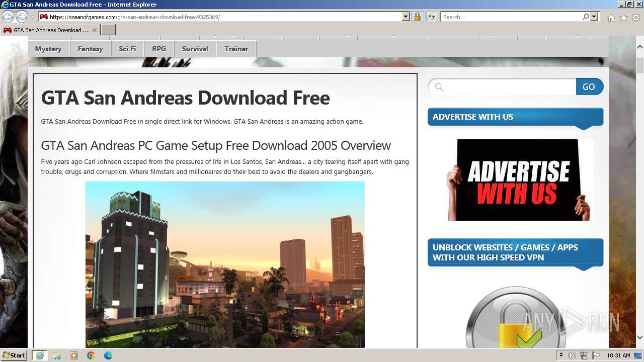Click the page scrollbar down arrow
Image resolution: width=644 pixels, height=362 pixels.
point(639,337)
